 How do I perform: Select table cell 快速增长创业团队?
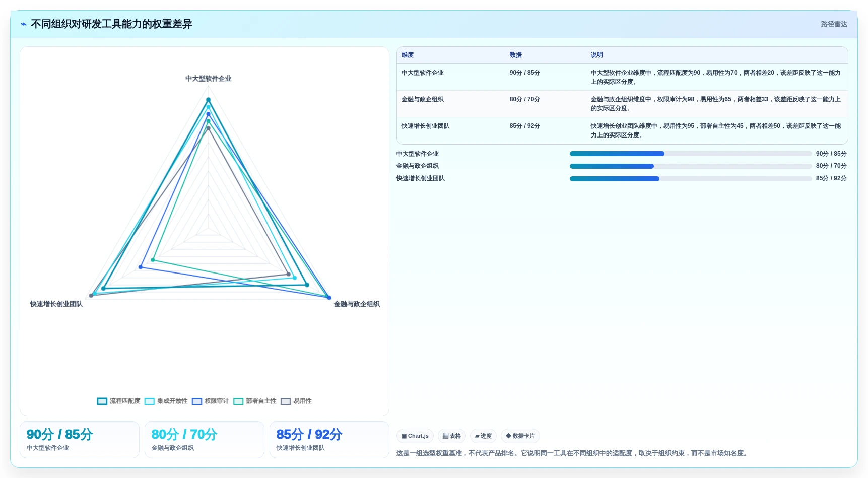tap(426, 126)
